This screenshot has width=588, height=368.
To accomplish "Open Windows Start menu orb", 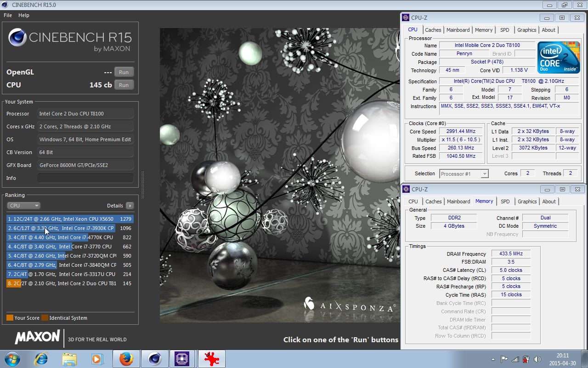I will (11, 359).
